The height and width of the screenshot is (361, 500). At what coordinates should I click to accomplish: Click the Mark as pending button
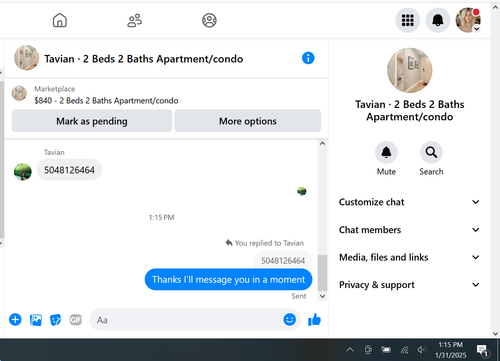[x=92, y=121]
